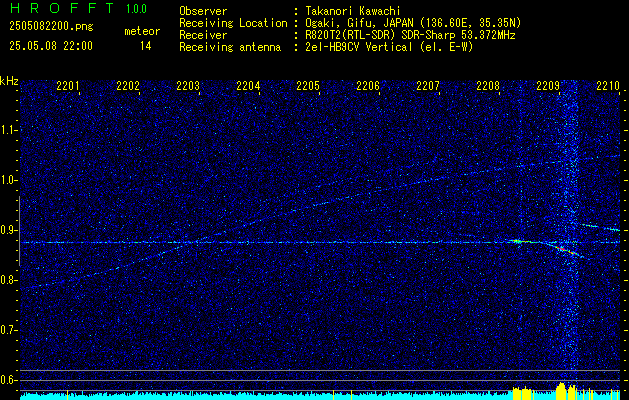Click the tallest yellow signal-level peak in bottom strip
This screenshot has height=400, width=629.
562,391
